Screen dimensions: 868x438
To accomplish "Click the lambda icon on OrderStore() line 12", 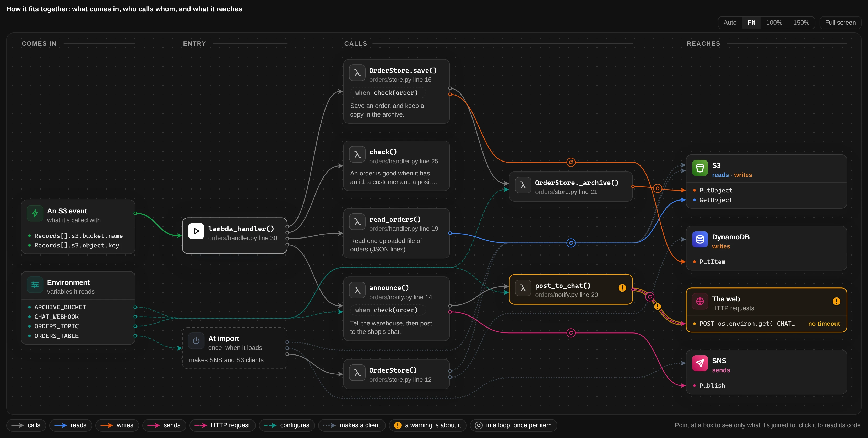I will coord(357,373).
